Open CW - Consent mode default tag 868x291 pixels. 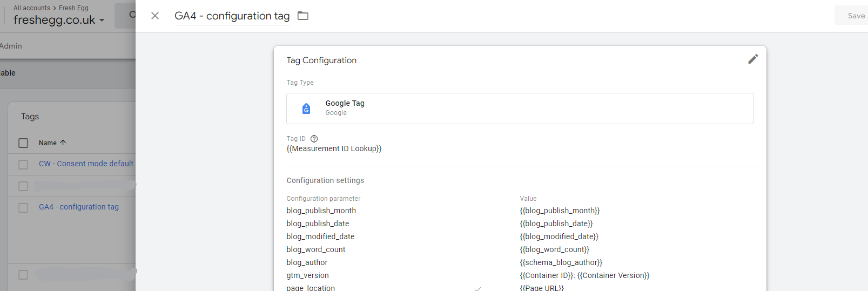point(86,164)
